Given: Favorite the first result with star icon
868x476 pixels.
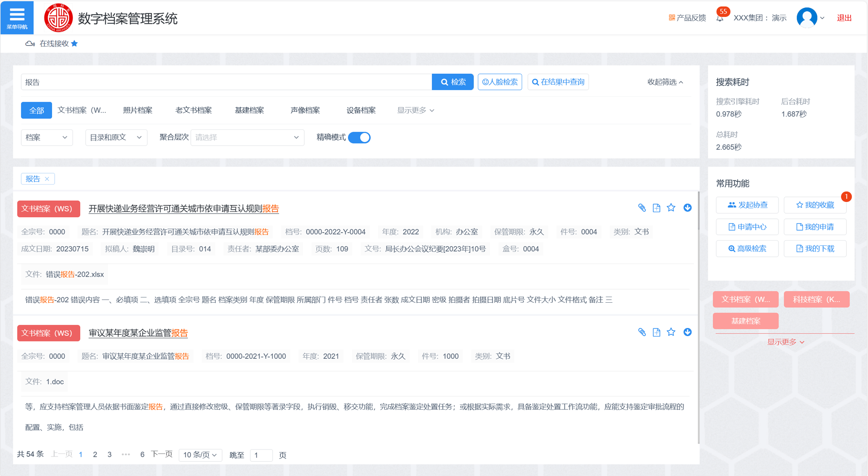Looking at the screenshot, I should tap(671, 208).
